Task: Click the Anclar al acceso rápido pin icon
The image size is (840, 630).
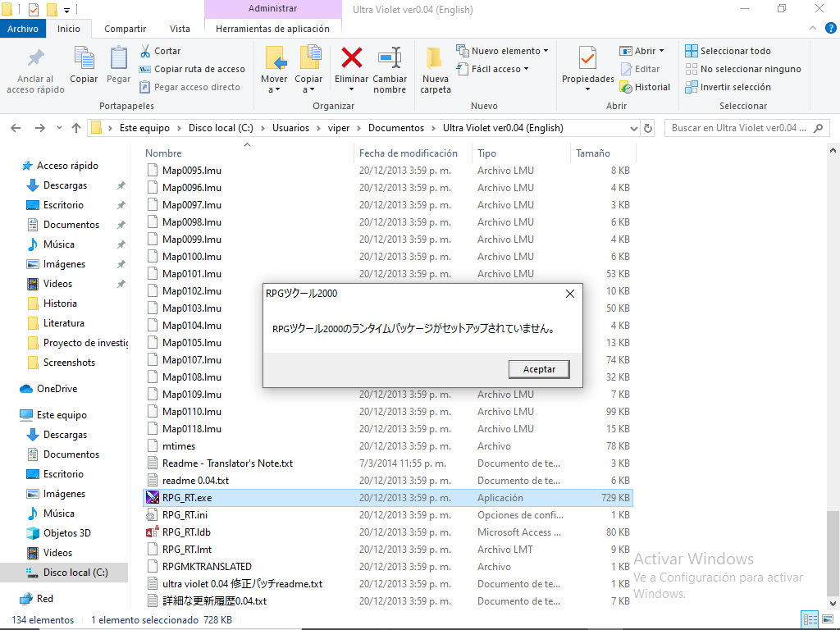Action: click(36, 57)
